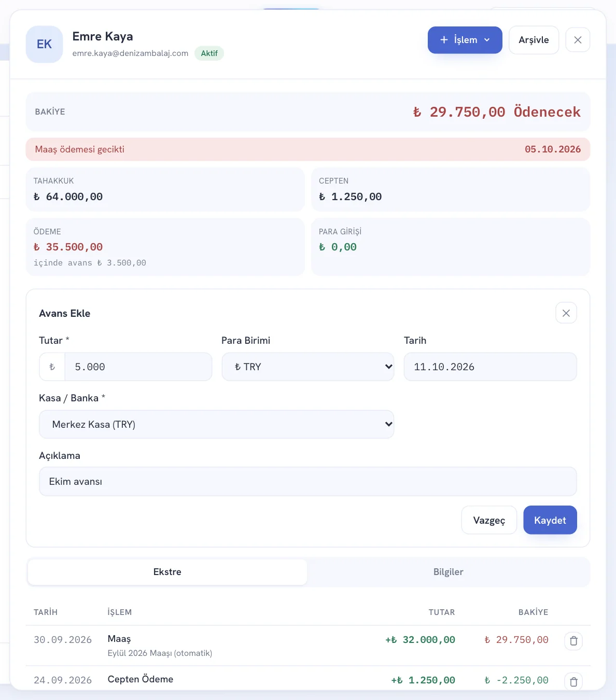
Task: Click the Aktif status badge
Action: coord(209,53)
